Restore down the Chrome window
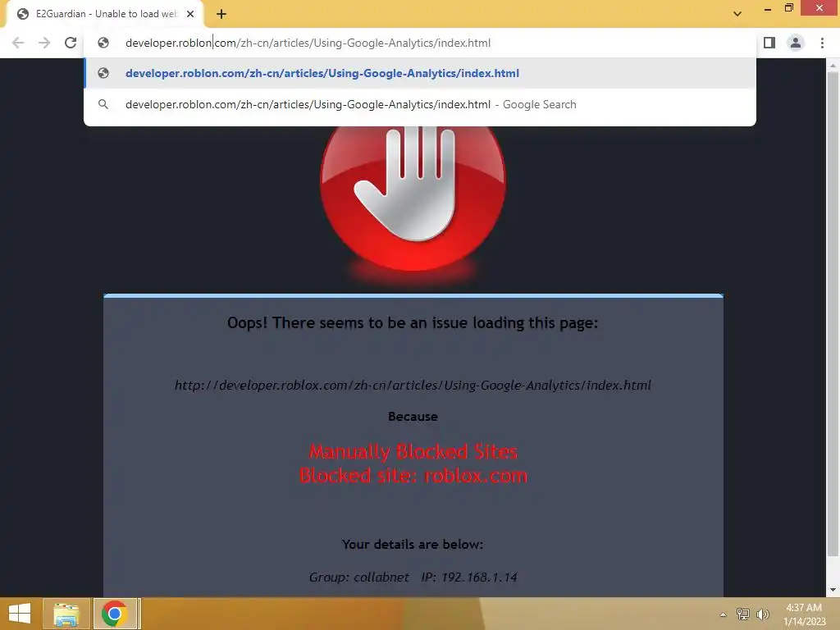The height and width of the screenshot is (630, 840). click(789, 7)
